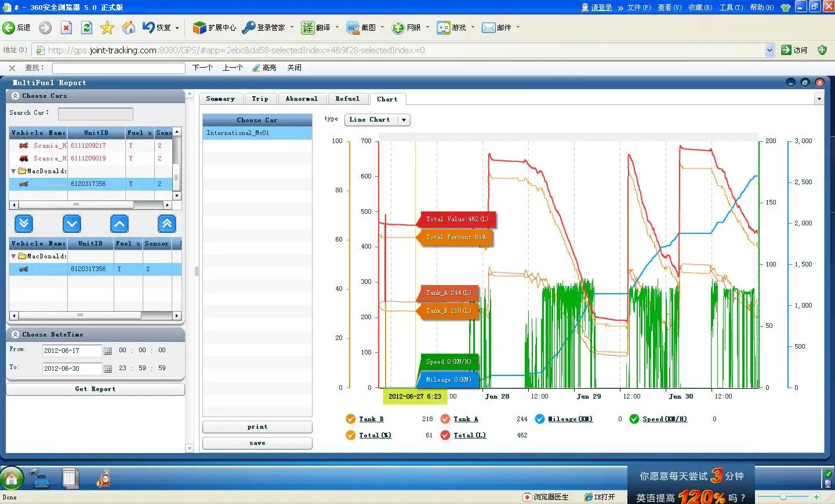Switch to the Summary tab
Image resolution: width=835 pixels, height=504 pixels.
tap(220, 99)
